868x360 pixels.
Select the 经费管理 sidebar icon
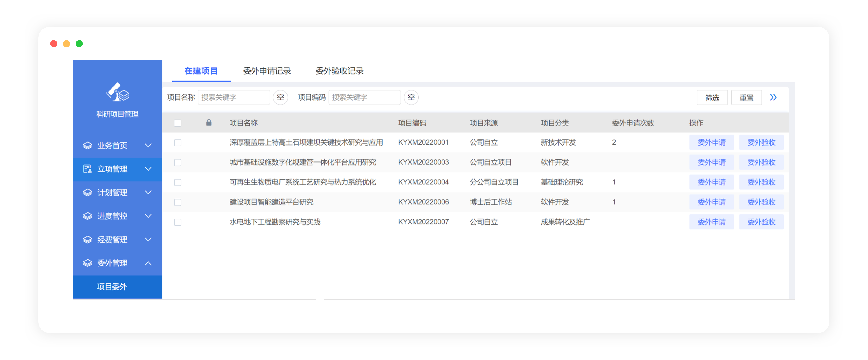pos(88,240)
